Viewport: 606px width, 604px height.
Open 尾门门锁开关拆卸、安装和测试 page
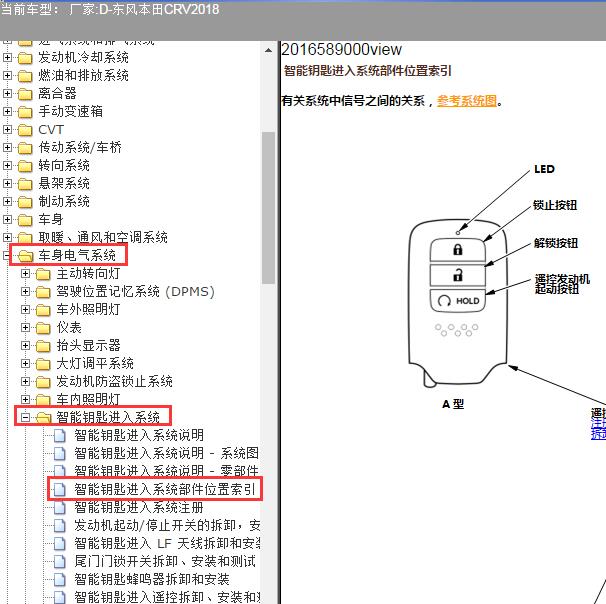pyautogui.click(x=165, y=561)
